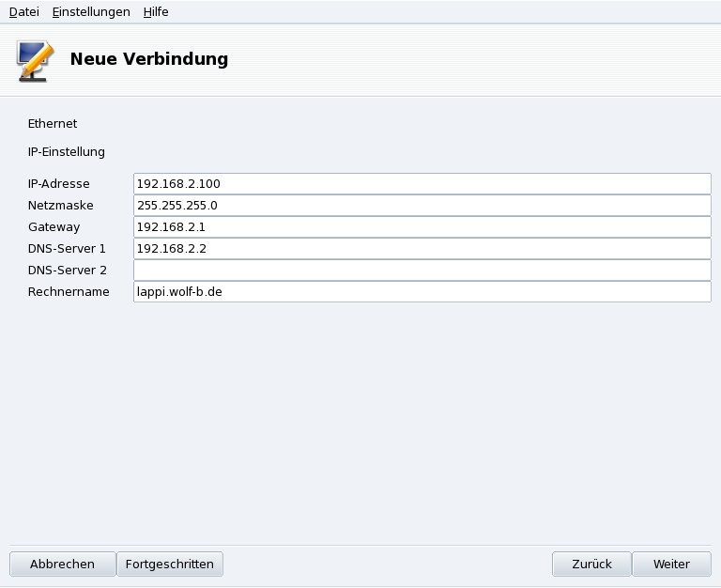Open the Hilfe menu
721x588 pixels.
coord(156,12)
